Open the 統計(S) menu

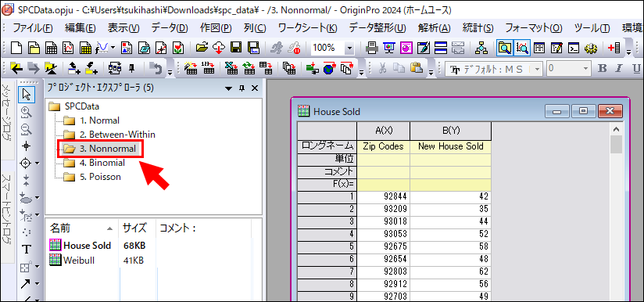478,28
